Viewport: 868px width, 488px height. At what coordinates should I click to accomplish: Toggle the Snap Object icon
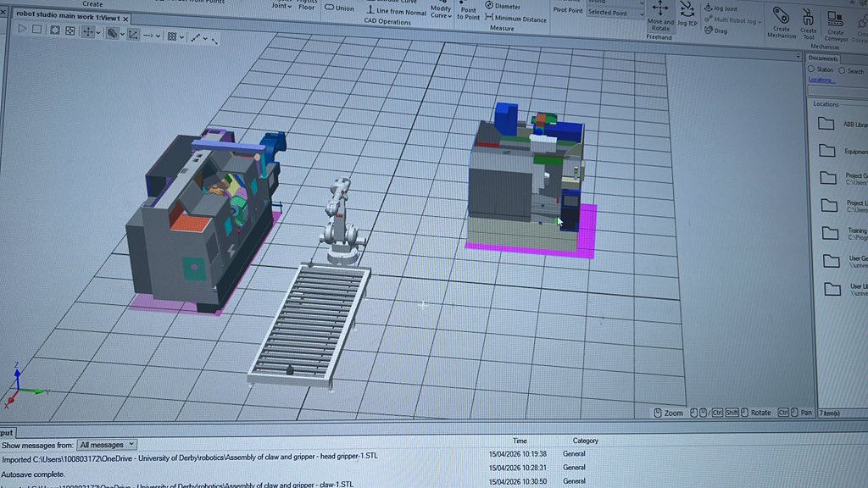coord(133,35)
